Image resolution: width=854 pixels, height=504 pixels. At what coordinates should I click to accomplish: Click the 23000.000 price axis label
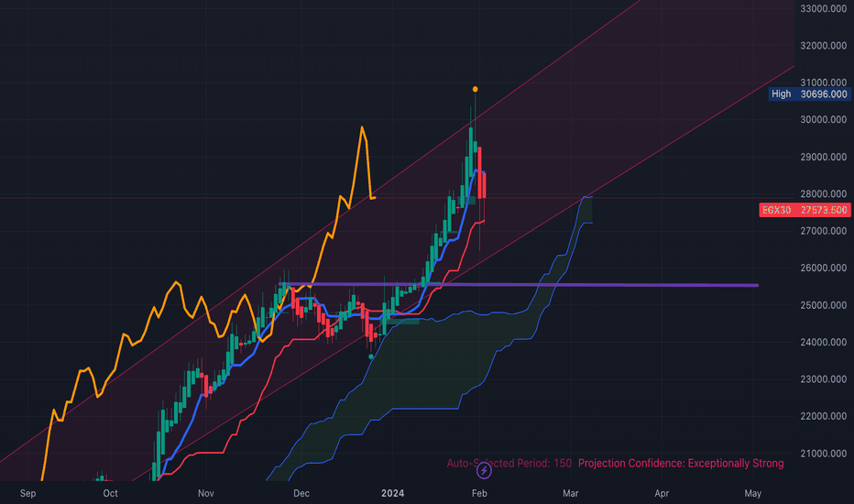coord(824,379)
